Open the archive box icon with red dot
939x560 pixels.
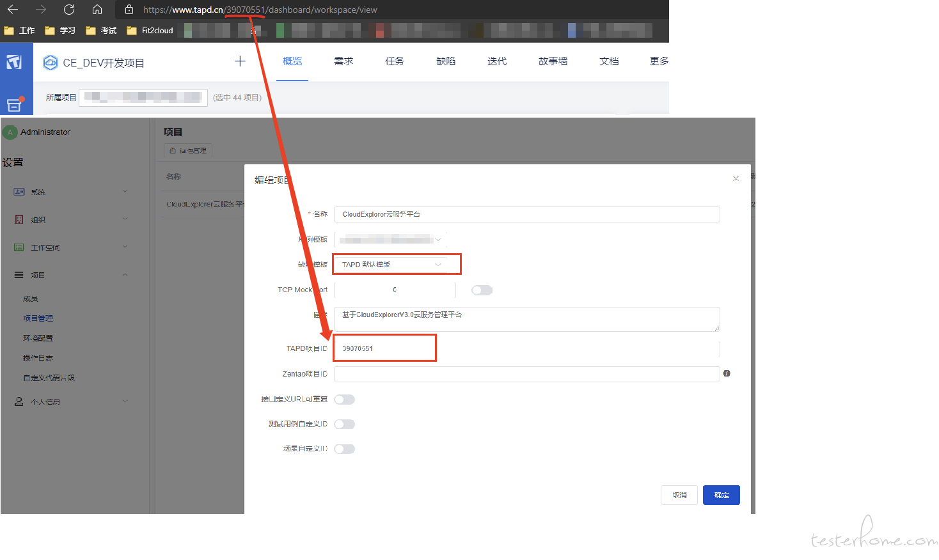pyautogui.click(x=15, y=104)
